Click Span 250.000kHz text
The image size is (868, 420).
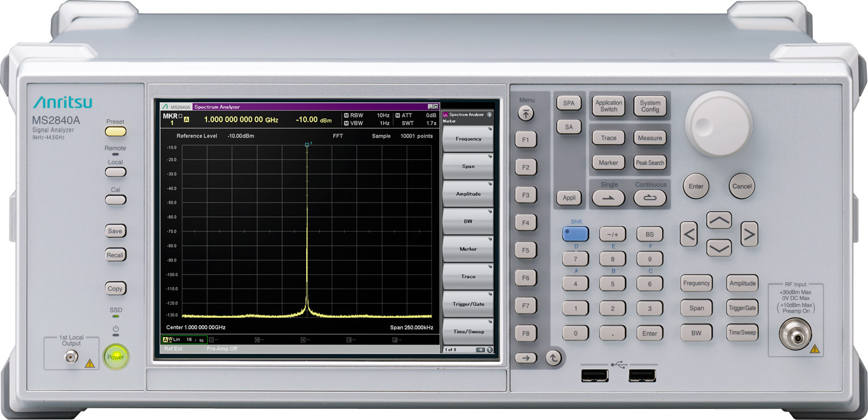pyautogui.click(x=411, y=326)
